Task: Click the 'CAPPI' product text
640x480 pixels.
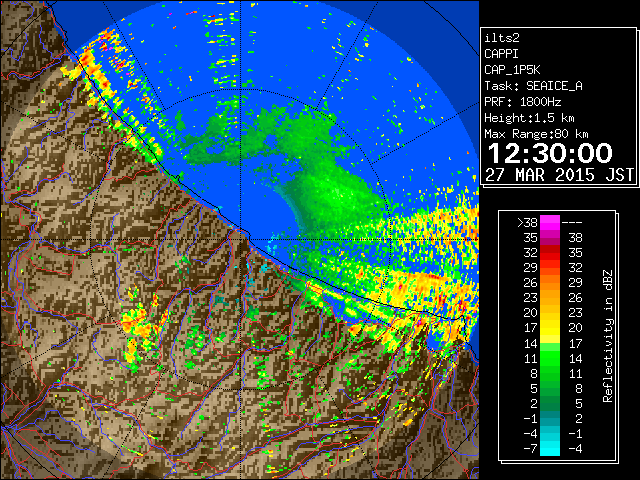Action: click(501, 54)
